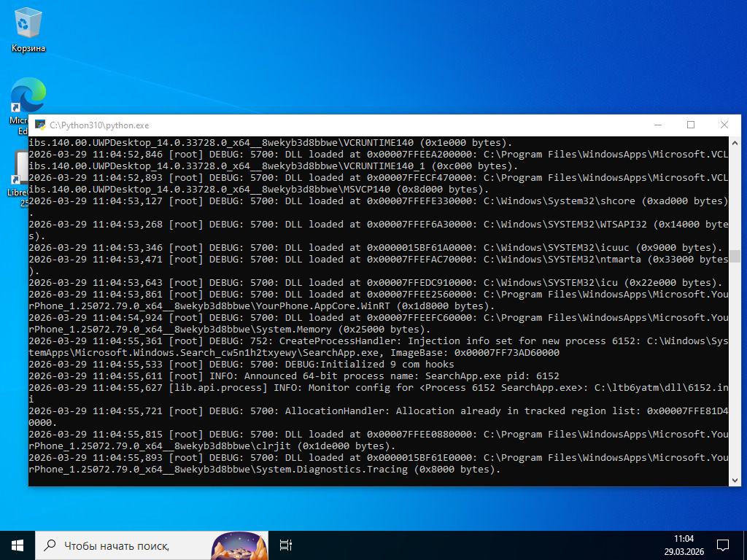Click the console scrollbar up arrow
The width and height of the screenshot is (747, 560).
[735, 141]
